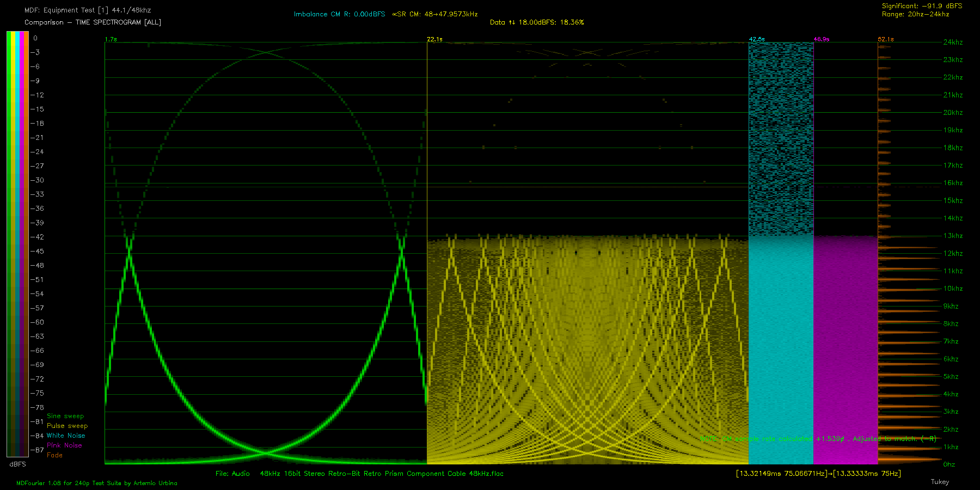
Task: Select the 22.1s time marker
Action: 434,39
